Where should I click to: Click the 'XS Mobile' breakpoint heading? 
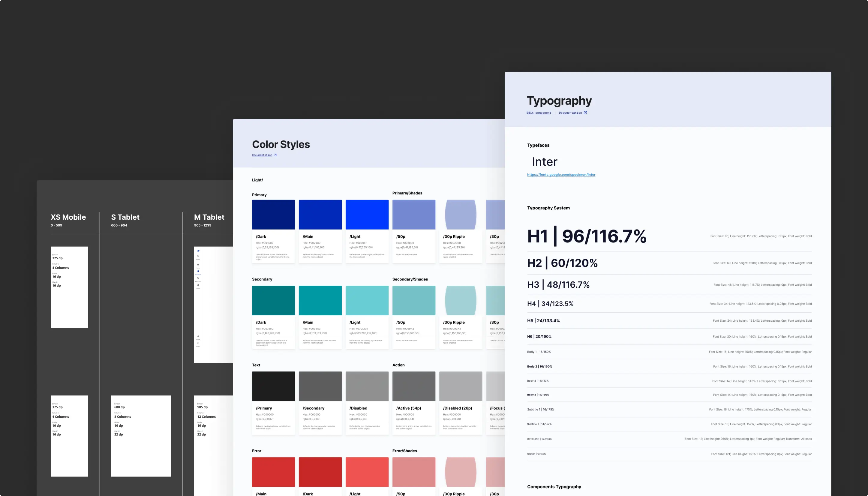[x=68, y=217]
